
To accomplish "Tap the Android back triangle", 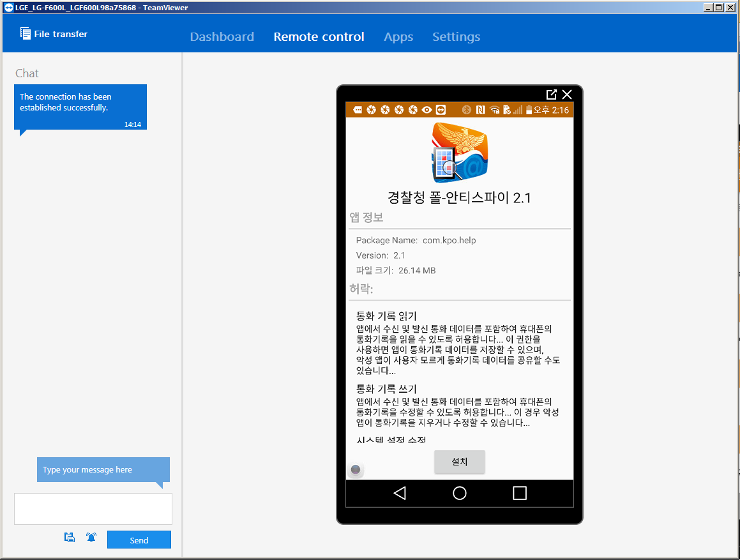I will pos(400,493).
